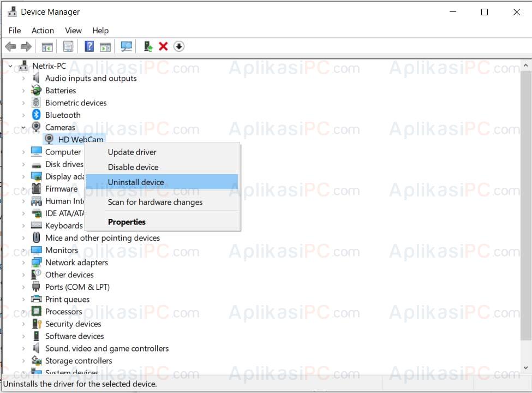Expand the Mice and other pointing devices category
532x393 pixels.
click(x=23, y=238)
